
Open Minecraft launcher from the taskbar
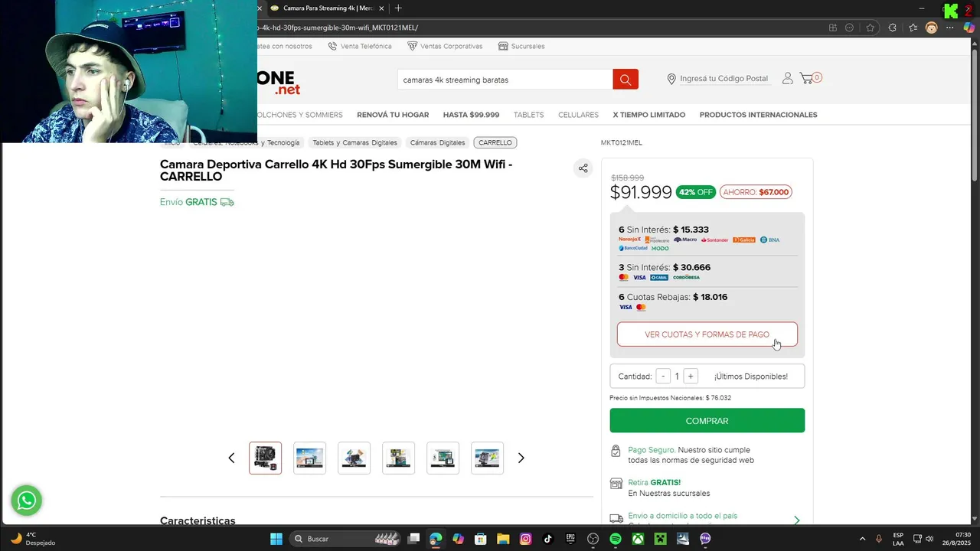click(660, 539)
